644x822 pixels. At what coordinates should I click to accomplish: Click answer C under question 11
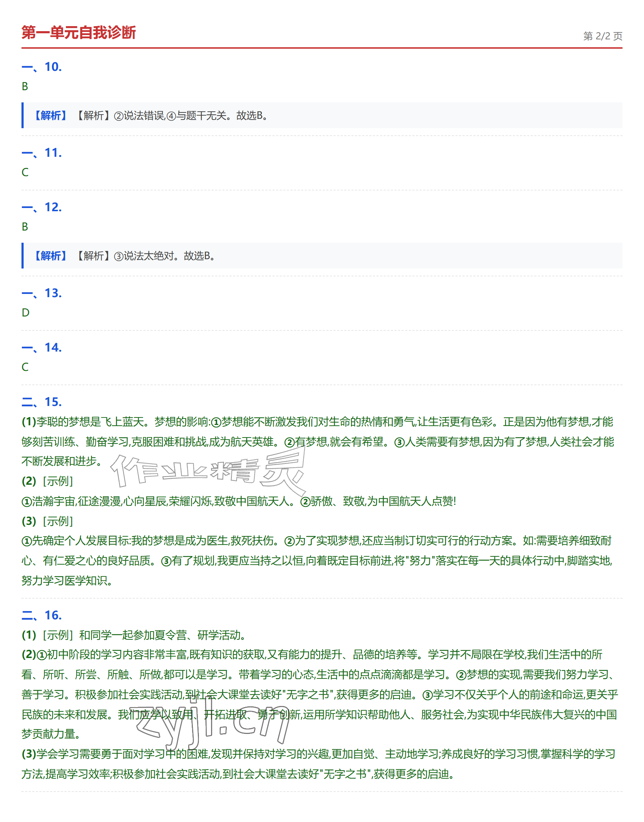(25, 173)
